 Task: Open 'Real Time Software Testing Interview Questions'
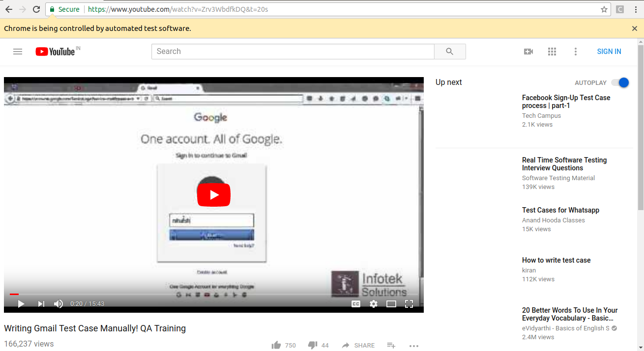[564, 164]
